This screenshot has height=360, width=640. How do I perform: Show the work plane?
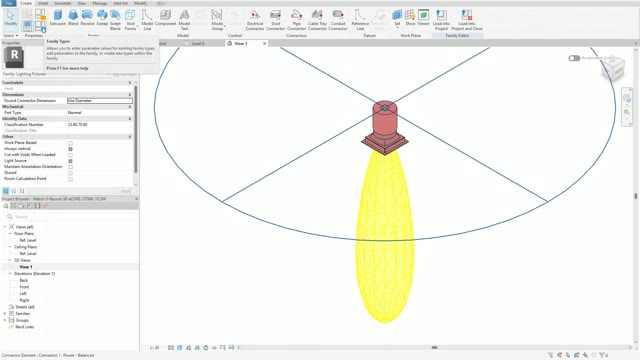(410, 18)
